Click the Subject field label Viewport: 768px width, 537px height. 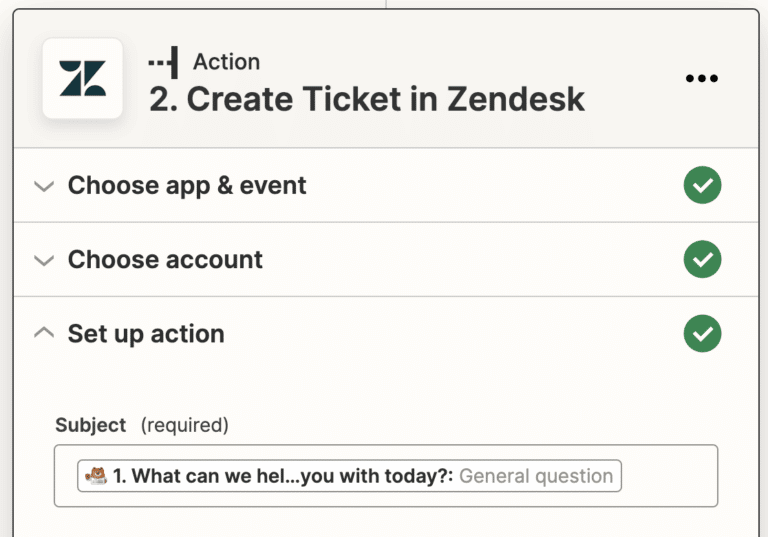pyautogui.click(x=91, y=425)
